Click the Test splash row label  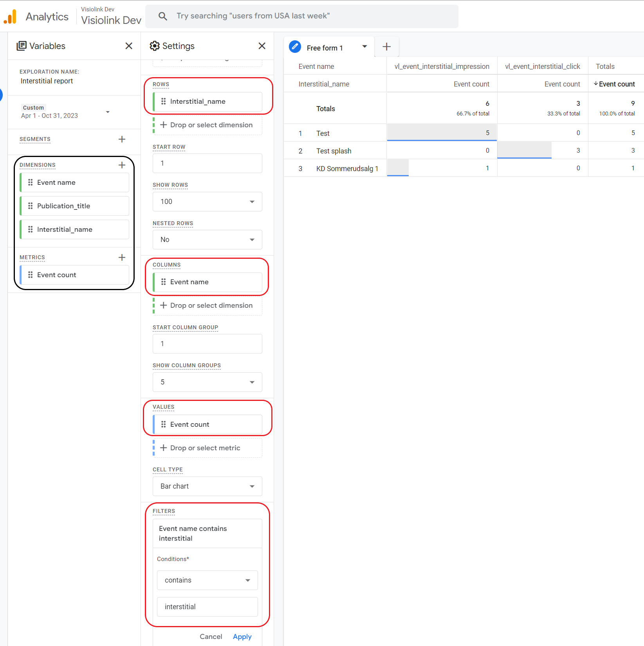coord(334,151)
